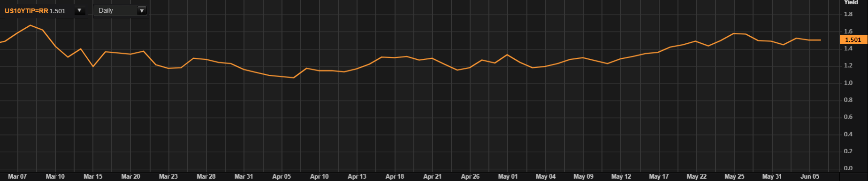Image resolution: width=868 pixels, height=181 pixels.
Task: Click the line's last point near Jun 05
Action: pyautogui.click(x=820, y=40)
